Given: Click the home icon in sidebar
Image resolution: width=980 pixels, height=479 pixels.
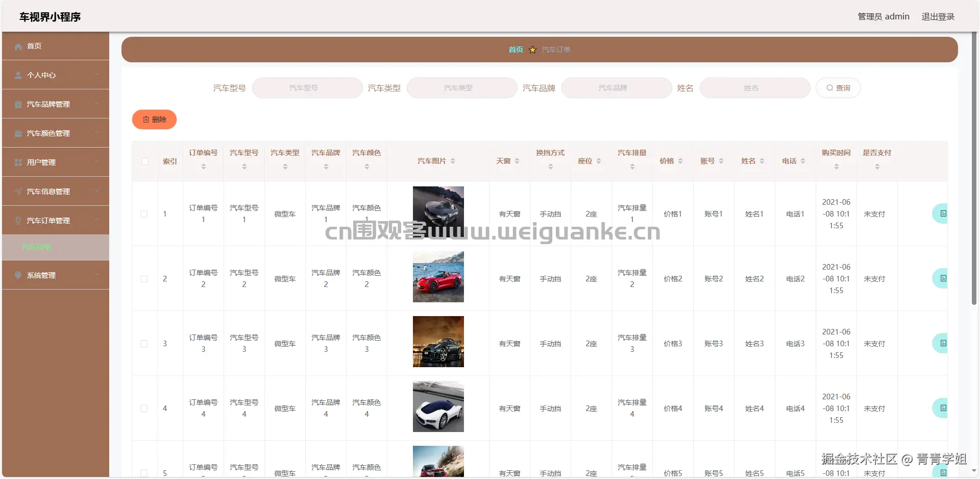Looking at the screenshot, I should [x=18, y=46].
